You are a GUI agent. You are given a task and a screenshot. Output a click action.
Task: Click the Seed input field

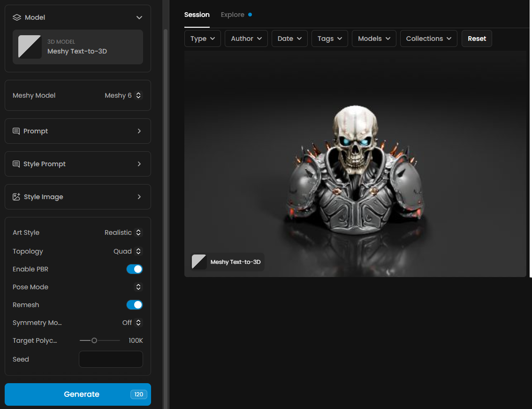coord(111,359)
